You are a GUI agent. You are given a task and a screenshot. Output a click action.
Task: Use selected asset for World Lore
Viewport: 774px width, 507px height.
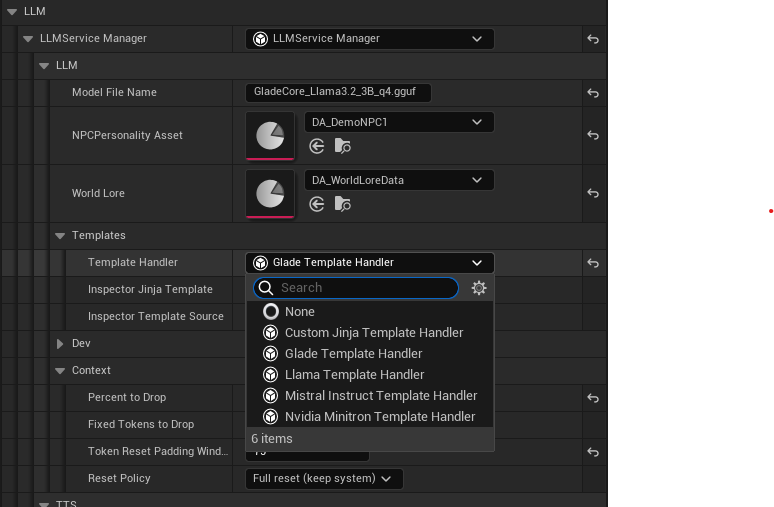tap(316, 204)
